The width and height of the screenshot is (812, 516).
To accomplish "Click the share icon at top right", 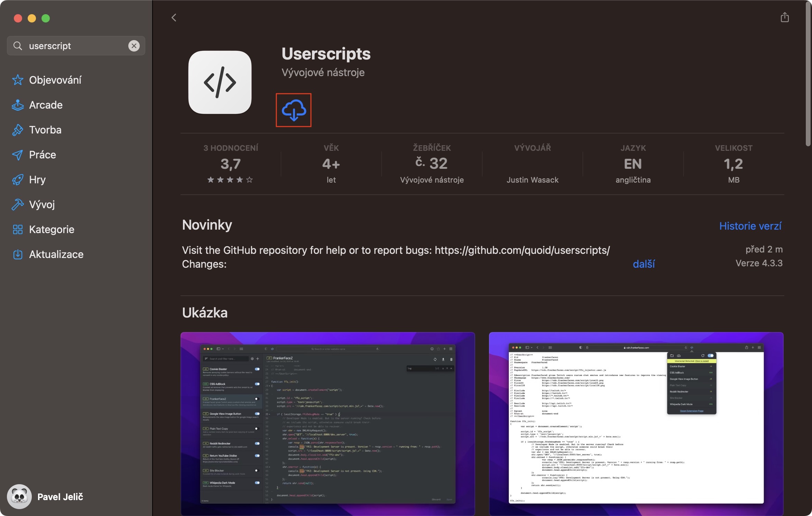I will 784,17.
